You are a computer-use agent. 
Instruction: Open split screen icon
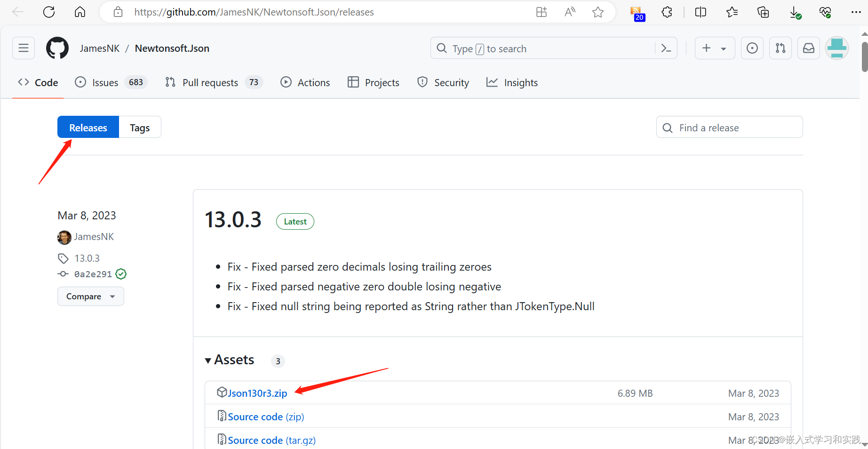701,12
